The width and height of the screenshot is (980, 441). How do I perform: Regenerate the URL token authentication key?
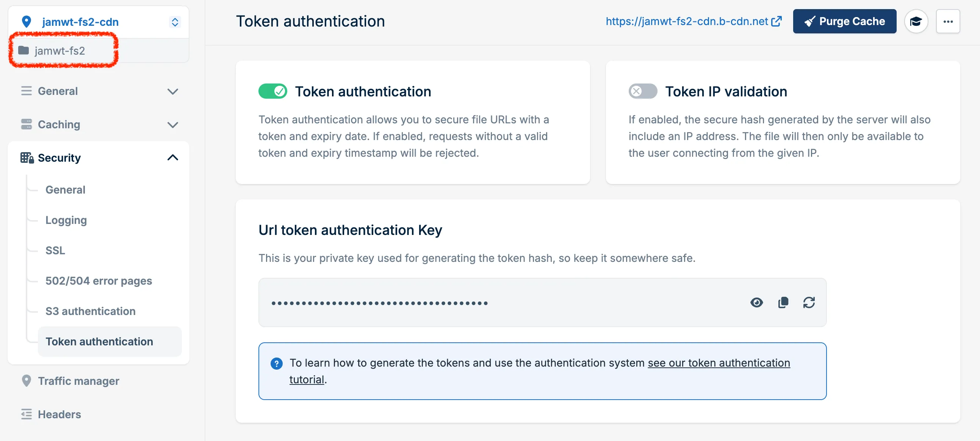click(x=809, y=303)
